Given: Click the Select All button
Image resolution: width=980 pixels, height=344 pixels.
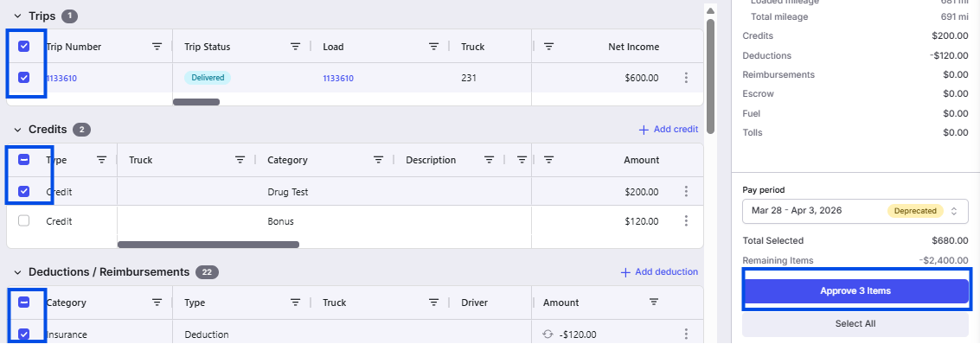Looking at the screenshot, I should [x=855, y=324].
